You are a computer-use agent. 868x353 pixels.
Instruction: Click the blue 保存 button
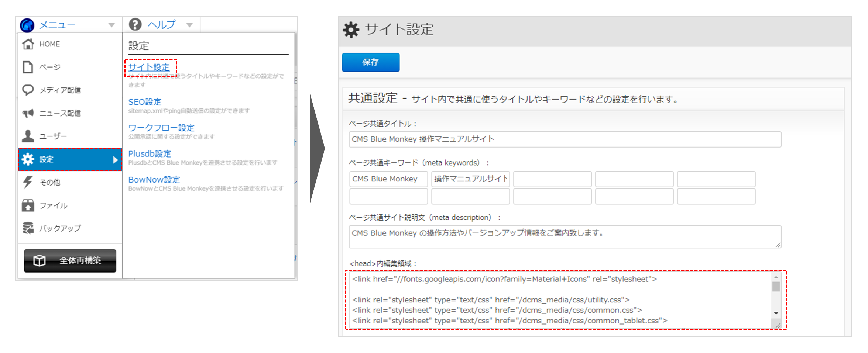point(371,62)
